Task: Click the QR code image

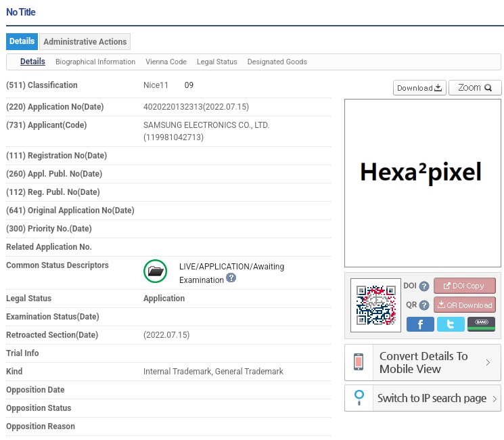Action: [x=376, y=305]
